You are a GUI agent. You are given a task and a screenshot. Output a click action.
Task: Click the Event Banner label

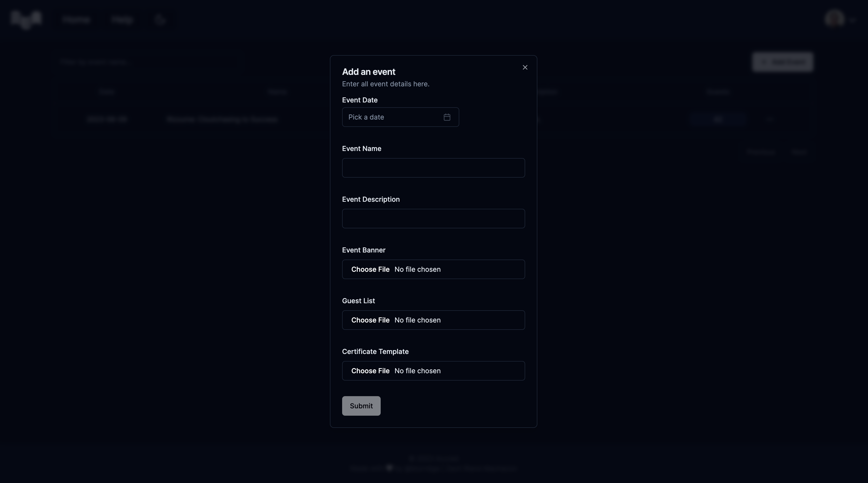[x=363, y=250]
